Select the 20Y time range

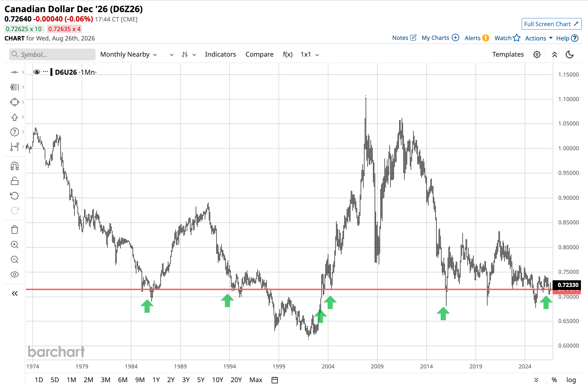click(236, 380)
